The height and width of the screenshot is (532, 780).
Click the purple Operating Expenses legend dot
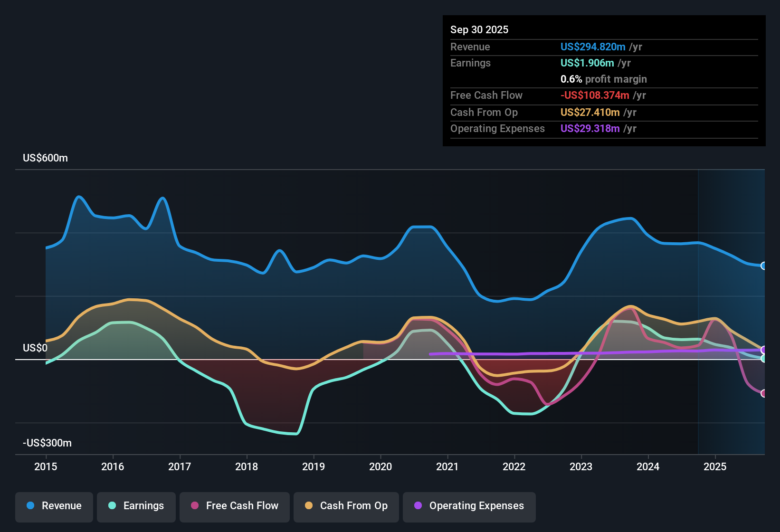[x=417, y=506]
